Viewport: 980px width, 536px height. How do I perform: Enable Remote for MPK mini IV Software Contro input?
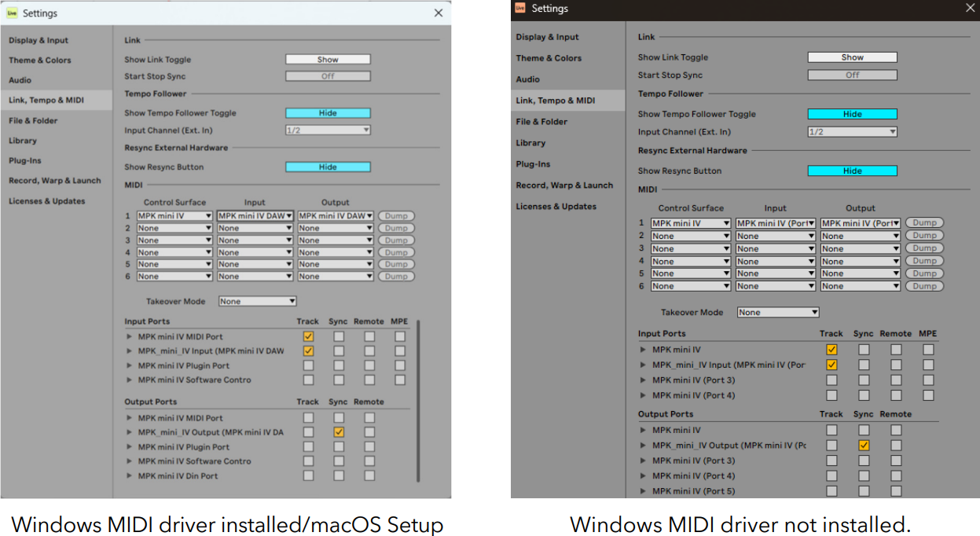(x=369, y=380)
